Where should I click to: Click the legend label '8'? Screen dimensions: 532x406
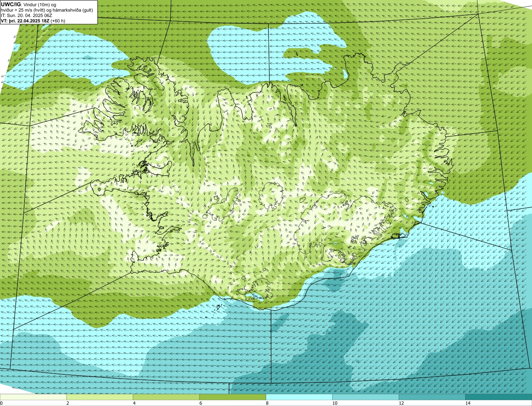pos(267,403)
